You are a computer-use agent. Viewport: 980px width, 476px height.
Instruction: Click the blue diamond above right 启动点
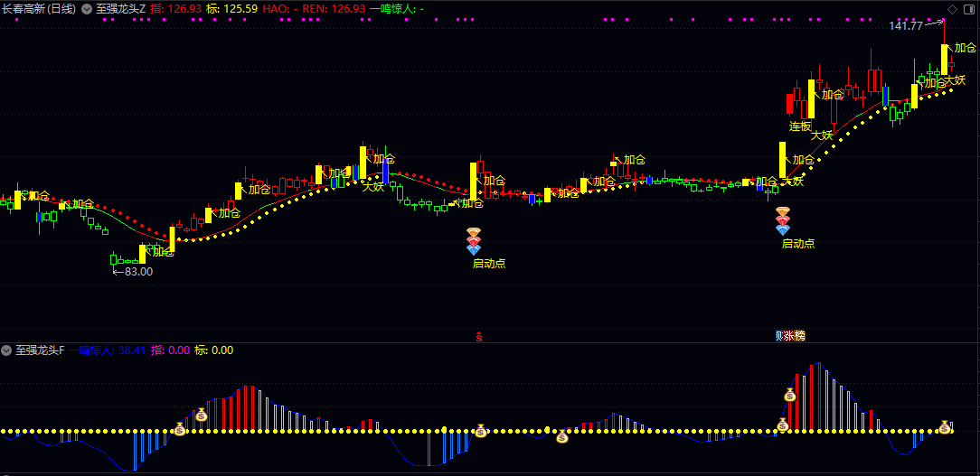click(x=783, y=229)
